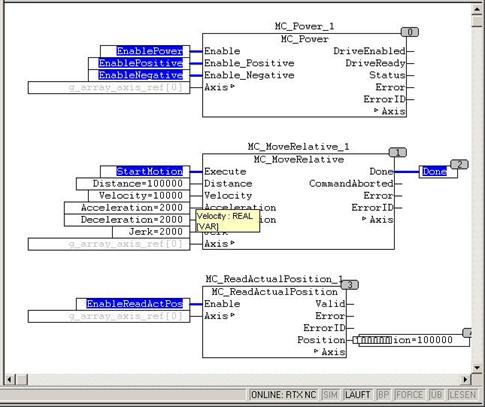
Task: Click the Velocity=10000 input box
Action: (x=139, y=196)
